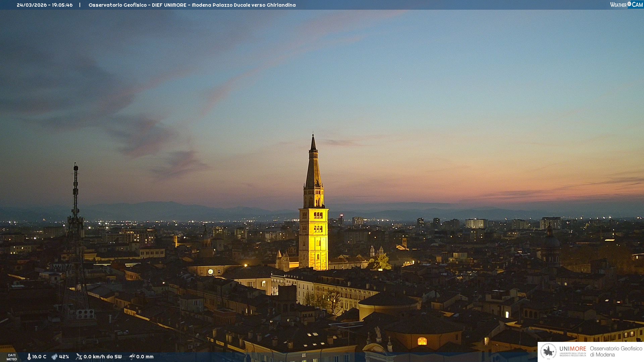Click the UNIMORE logo text
Image resolution: width=644 pixels, height=362 pixels.
click(x=573, y=349)
